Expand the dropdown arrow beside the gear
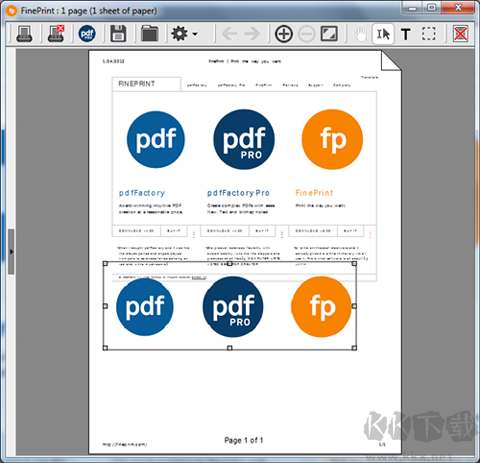 pos(195,34)
